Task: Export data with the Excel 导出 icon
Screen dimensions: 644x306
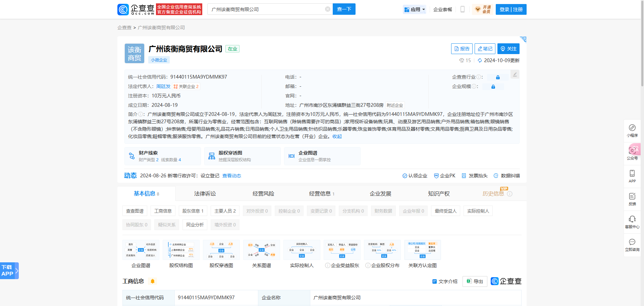Action: 474,281
